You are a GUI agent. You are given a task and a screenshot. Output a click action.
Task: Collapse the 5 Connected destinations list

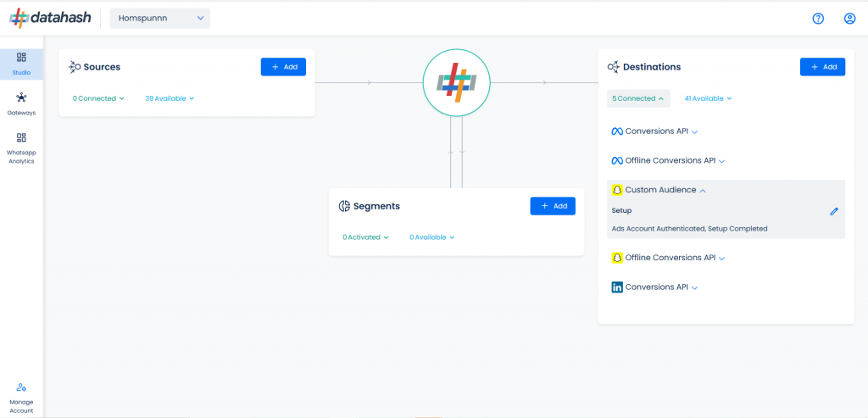coord(638,98)
